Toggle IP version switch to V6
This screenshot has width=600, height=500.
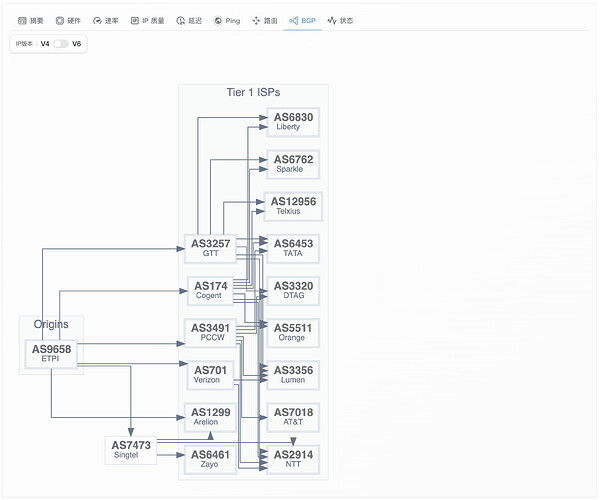pos(61,44)
